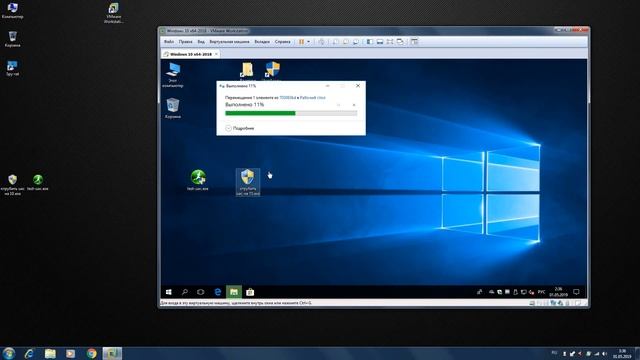Open the host volume speaker tray icon
The width and height of the screenshot is (640, 360).
click(604, 353)
